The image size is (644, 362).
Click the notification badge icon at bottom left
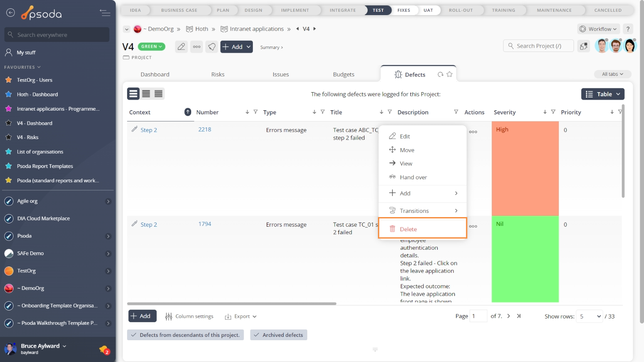coord(104,349)
